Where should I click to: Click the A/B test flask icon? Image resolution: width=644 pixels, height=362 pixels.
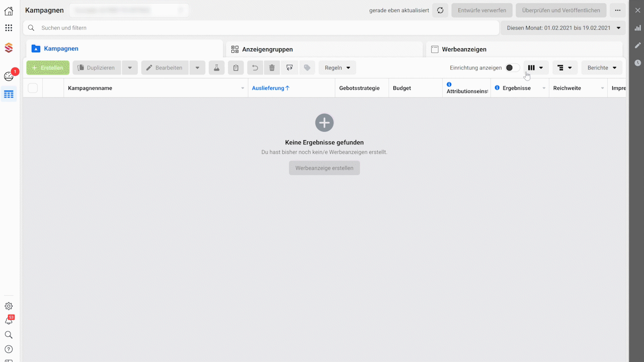pos(217,68)
